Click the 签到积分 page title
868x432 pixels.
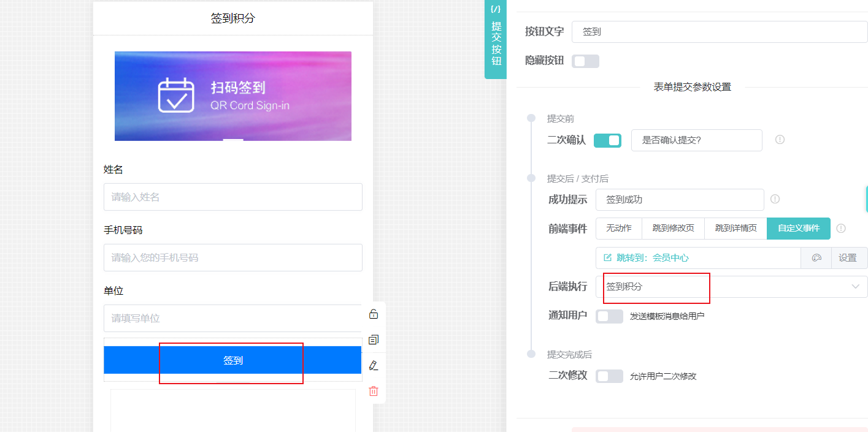pyautogui.click(x=232, y=18)
